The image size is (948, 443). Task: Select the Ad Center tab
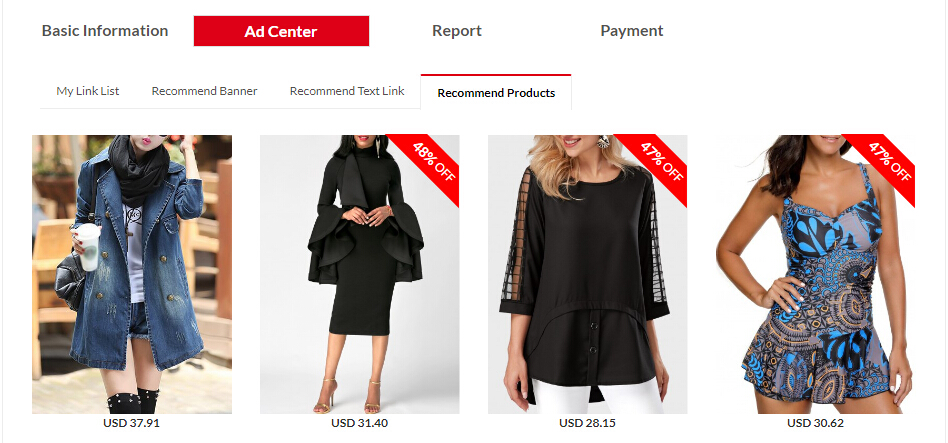tap(281, 31)
